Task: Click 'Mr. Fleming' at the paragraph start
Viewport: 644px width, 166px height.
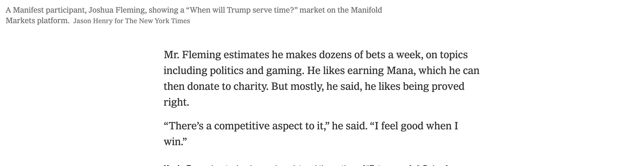Action: [x=192, y=55]
